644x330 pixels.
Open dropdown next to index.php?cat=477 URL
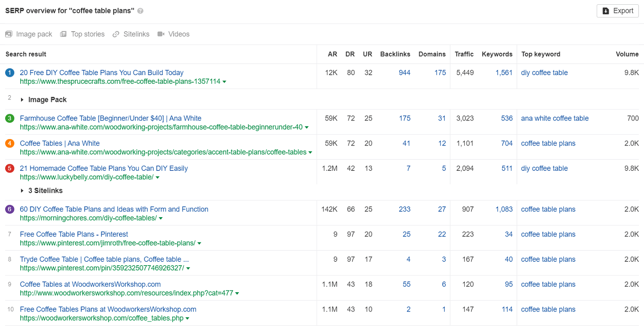[237, 293]
